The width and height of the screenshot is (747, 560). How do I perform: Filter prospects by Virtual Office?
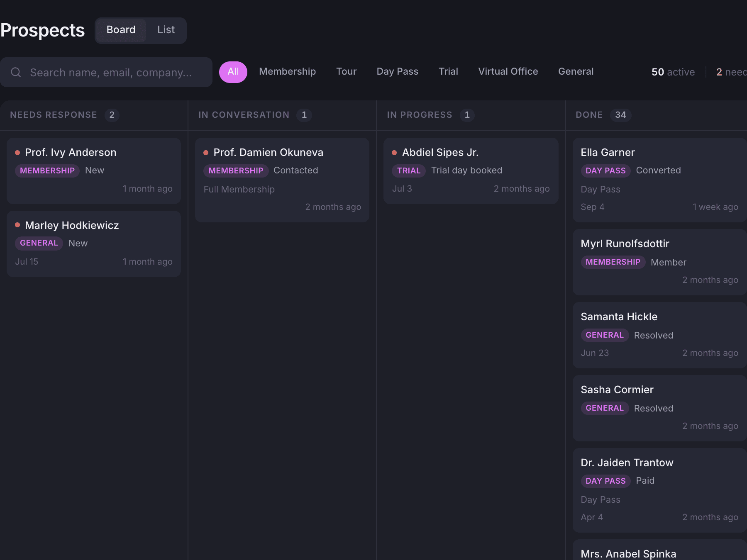coord(508,72)
